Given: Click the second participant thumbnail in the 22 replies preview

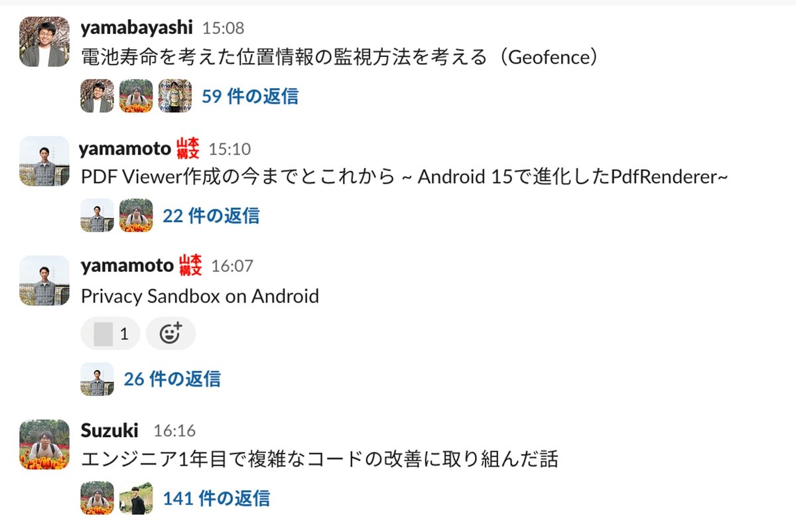Looking at the screenshot, I should [135, 216].
